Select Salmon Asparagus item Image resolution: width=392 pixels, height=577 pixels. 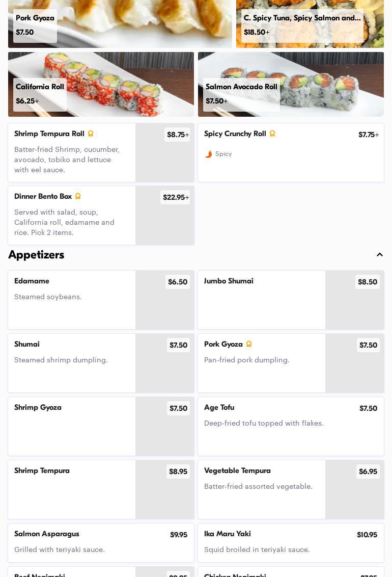(x=101, y=542)
